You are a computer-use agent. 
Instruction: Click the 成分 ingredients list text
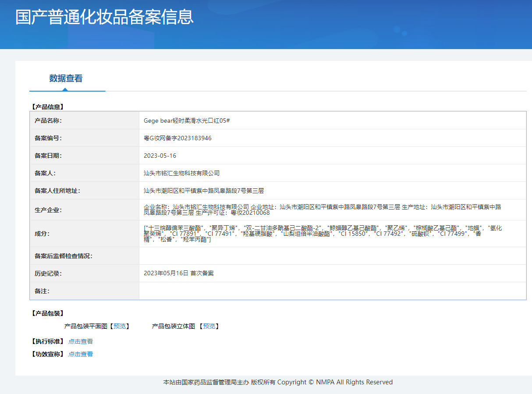point(322,234)
